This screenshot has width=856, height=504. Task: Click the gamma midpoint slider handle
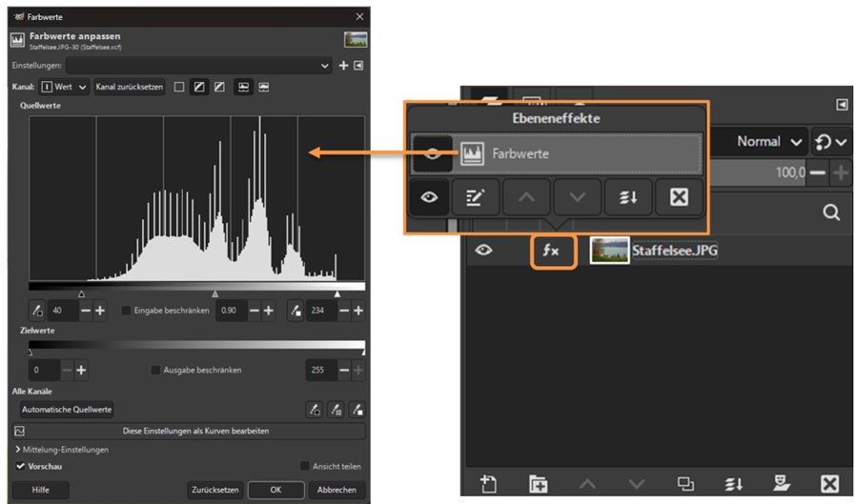click(214, 294)
